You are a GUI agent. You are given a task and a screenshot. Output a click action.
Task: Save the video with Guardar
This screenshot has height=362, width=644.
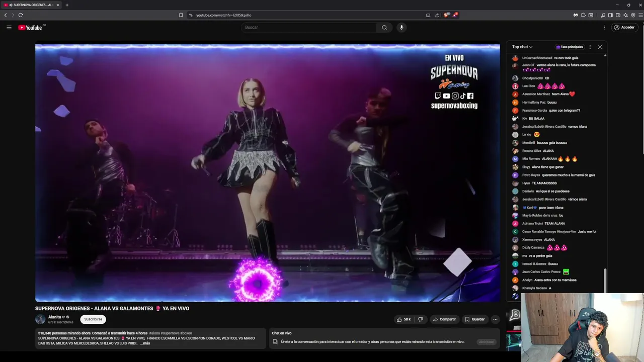pyautogui.click(x=475, y=319)
